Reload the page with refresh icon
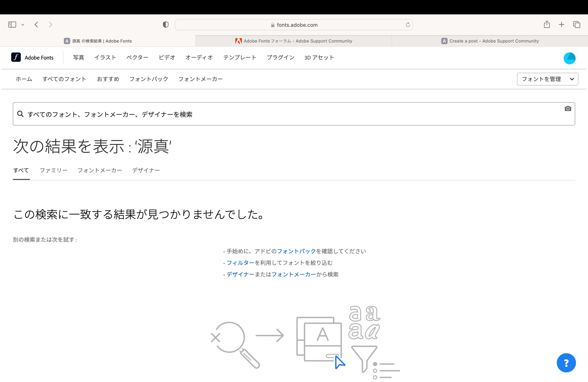 [408, 25]
